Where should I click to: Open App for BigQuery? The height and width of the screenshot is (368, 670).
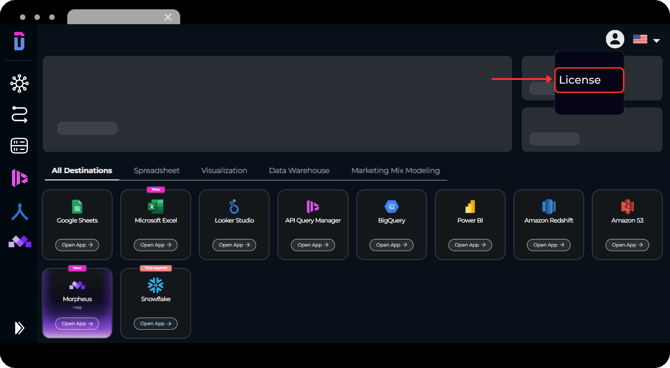click(391, 245)
